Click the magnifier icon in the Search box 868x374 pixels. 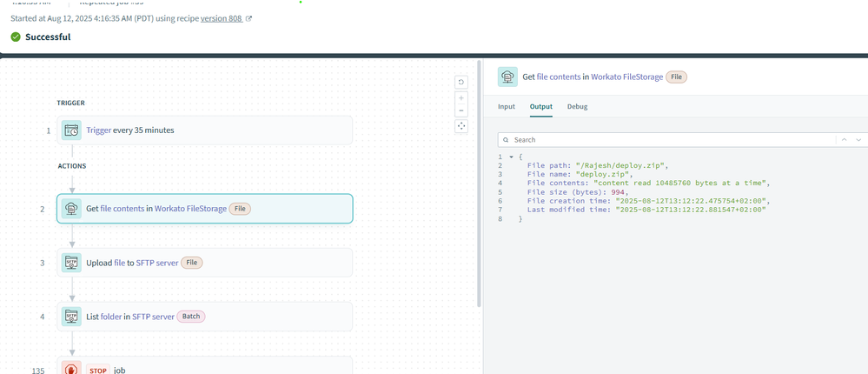(x=506, y=140)
